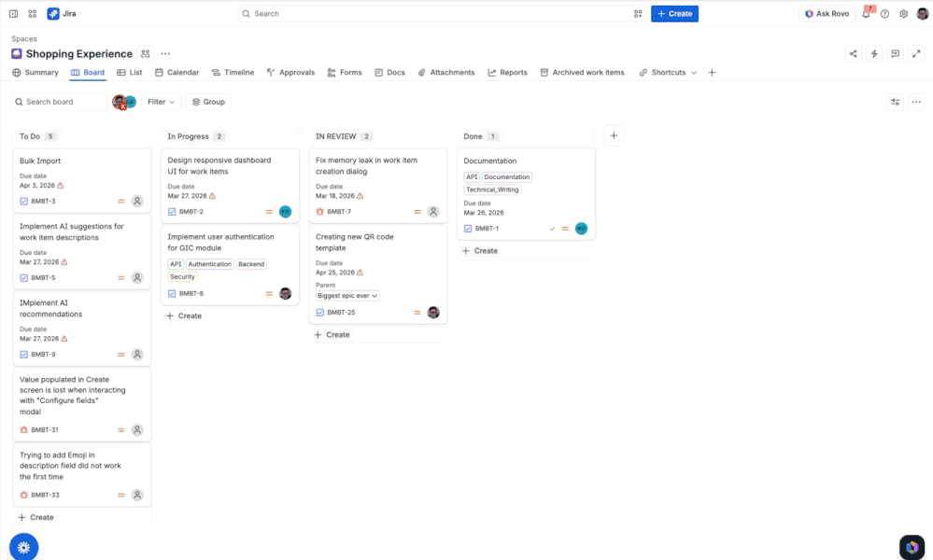Click the share icon
This screenshot has height=560, width=933.
[x=853, y=53]
